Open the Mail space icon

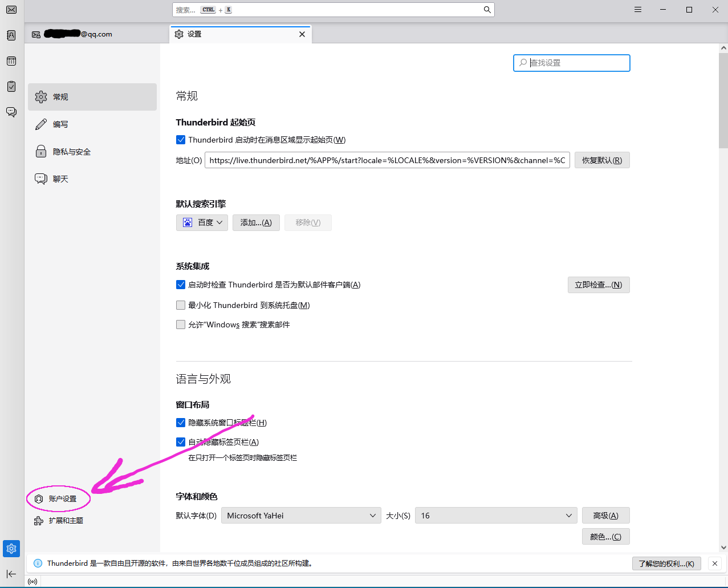[11, 10]
